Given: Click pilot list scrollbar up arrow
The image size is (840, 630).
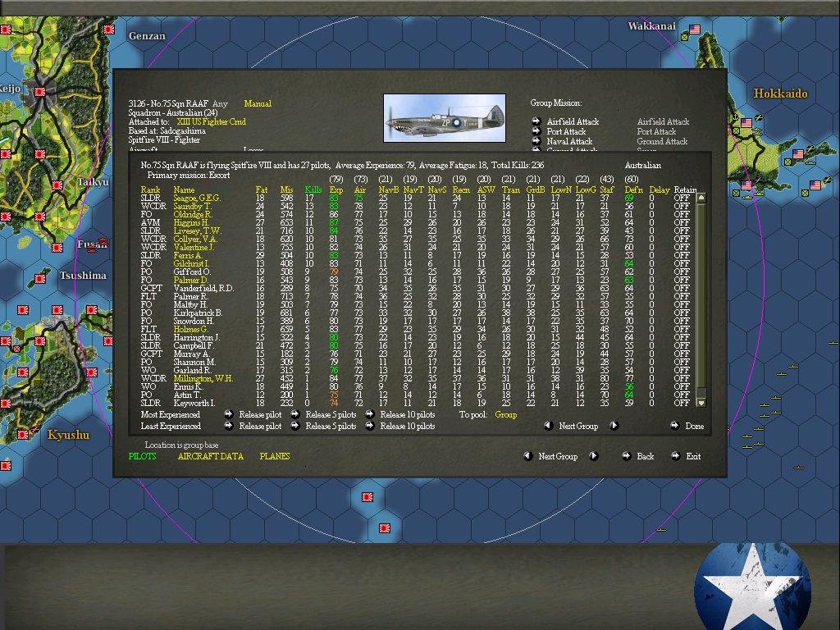Looking at the screenshot, I should coord(701,198).
